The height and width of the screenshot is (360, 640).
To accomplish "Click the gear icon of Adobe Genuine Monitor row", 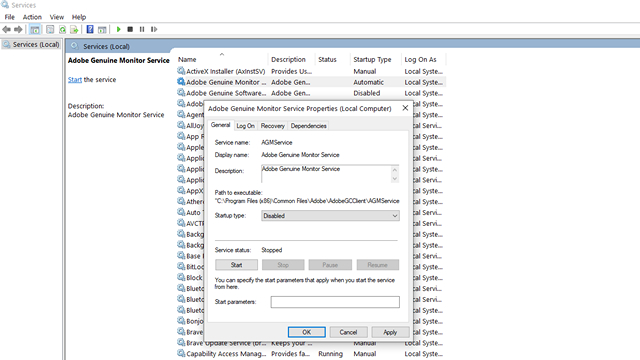I will [x=181, y=82].
